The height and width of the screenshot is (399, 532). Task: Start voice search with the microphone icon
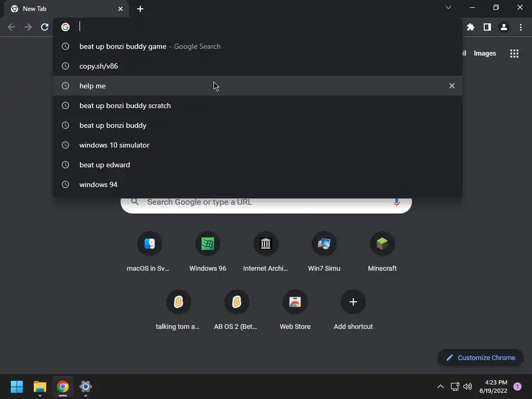point(396,202)
